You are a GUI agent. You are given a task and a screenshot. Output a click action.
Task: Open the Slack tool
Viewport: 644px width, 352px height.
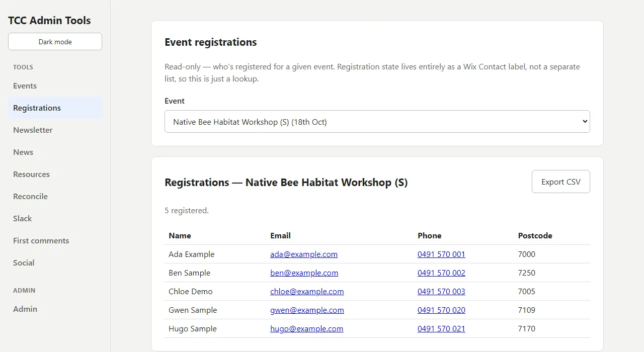coord(55,219)
